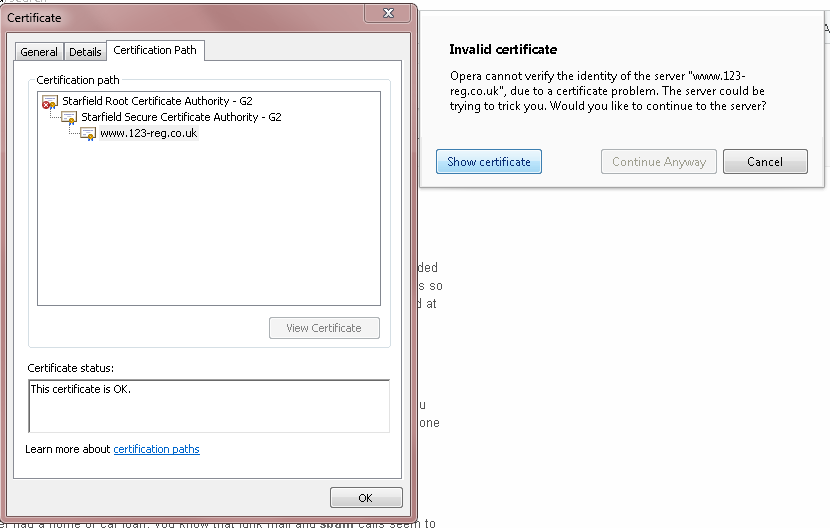Screen dimensions: 830x528
Task: Click the Starfield Secure Certificate Authority icon
Action: pos(69,118)
